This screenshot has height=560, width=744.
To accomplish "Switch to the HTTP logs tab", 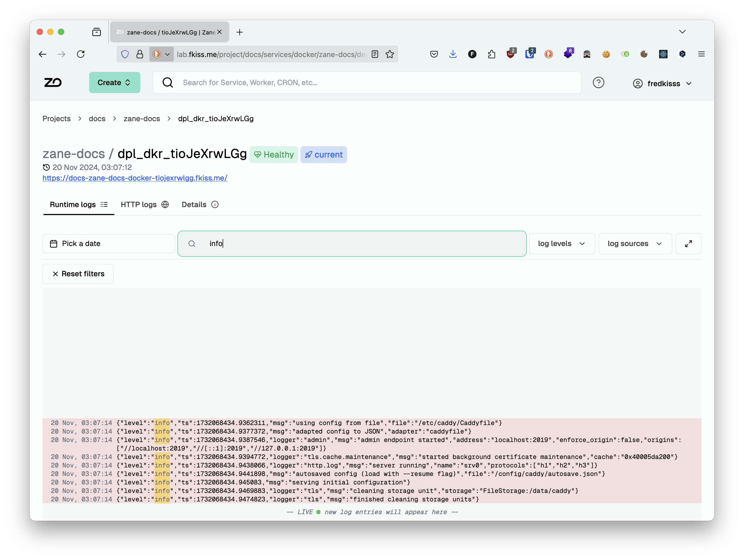I will click(144, 204).
